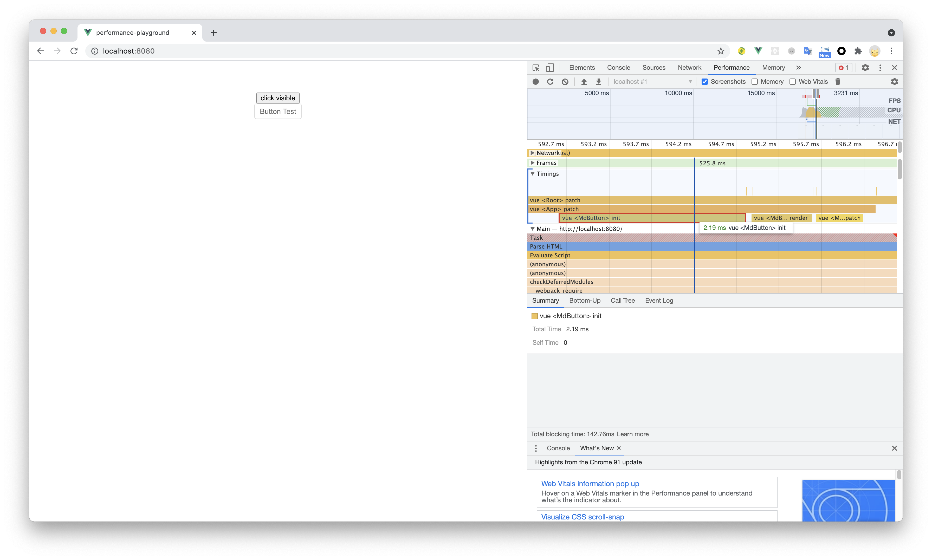Switch to the Memory tab

point(773,68)
